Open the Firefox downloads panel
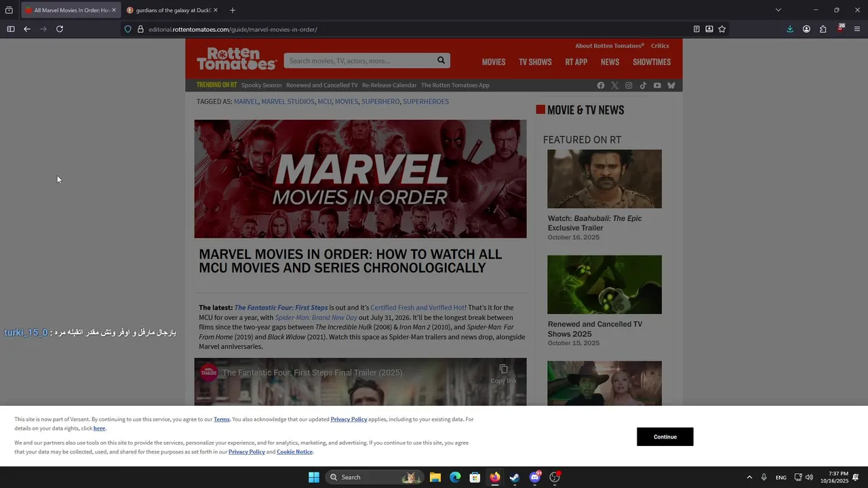This screenshot has width=868, height=488. pos(790,29)
